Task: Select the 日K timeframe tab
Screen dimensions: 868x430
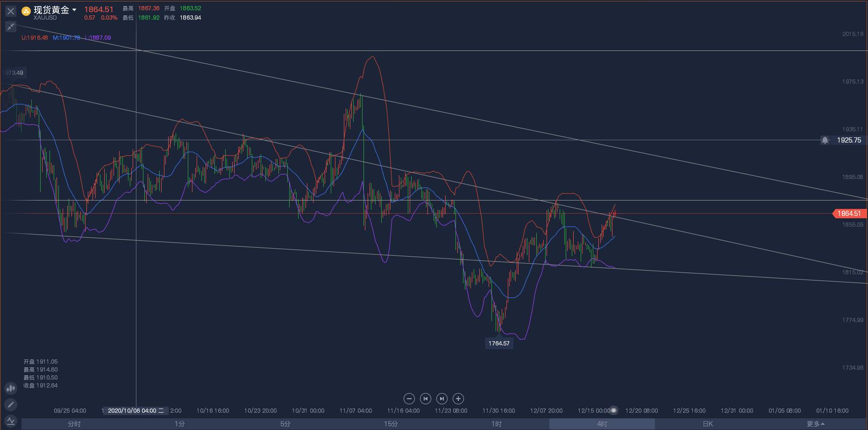Action: [x=708, y=424]
